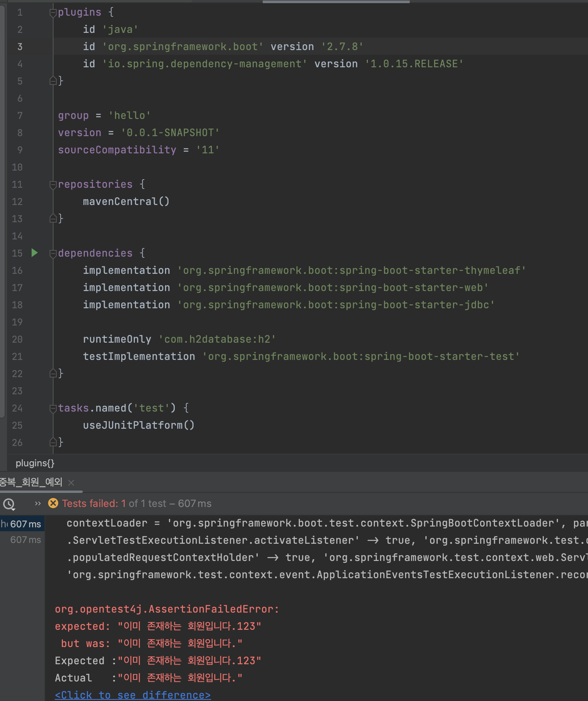Click the mavenCentral() call
Image resolution: width=588 pixels, height=701 pixels.
126,201
